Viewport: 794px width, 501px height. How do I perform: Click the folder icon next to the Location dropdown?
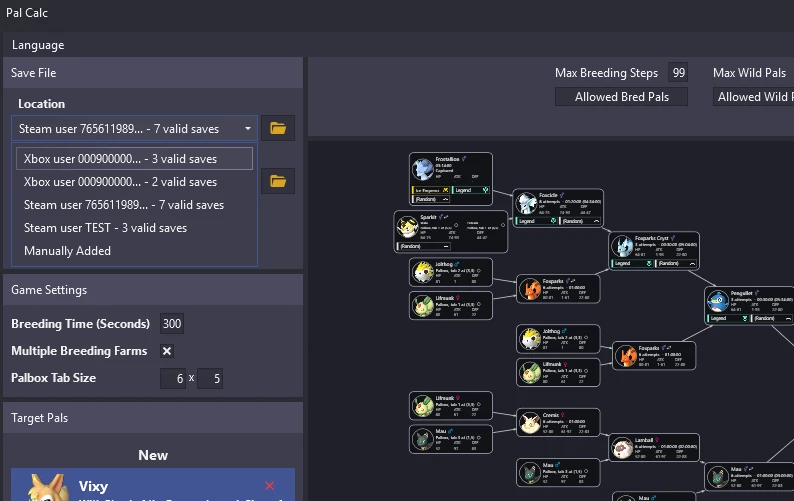278,128
